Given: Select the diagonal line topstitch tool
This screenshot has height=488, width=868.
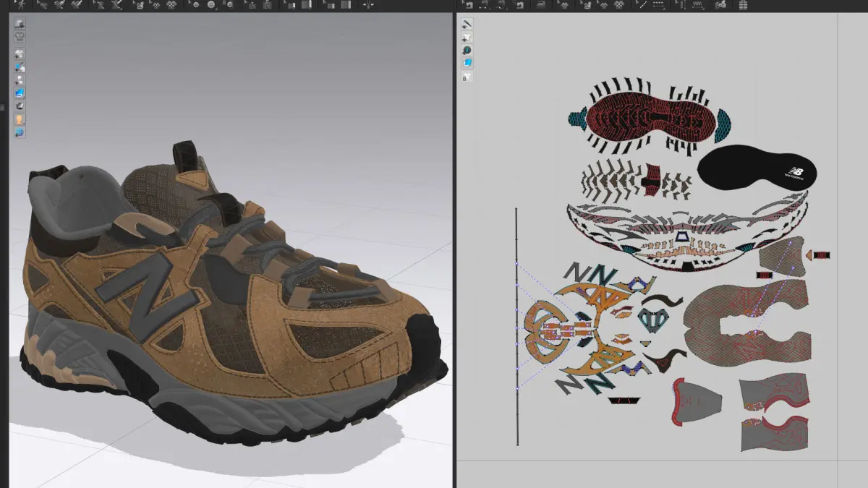Looking at the screenshot, I should click(x=641, y=4).
